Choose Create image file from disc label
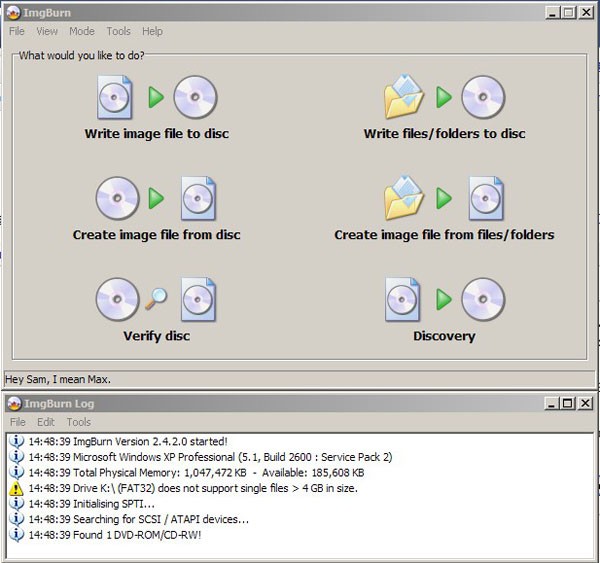Viewport: 600px width, 563px height. [x=157, y=235]
